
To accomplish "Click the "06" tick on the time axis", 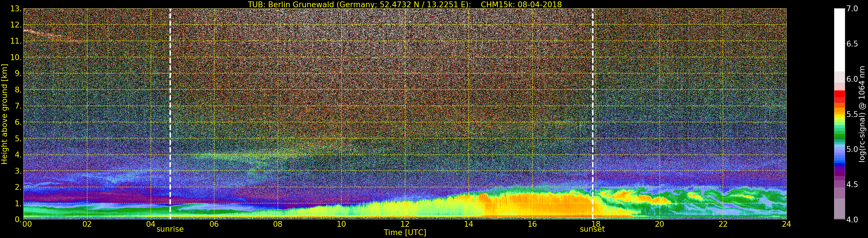I will click(214, 224).
